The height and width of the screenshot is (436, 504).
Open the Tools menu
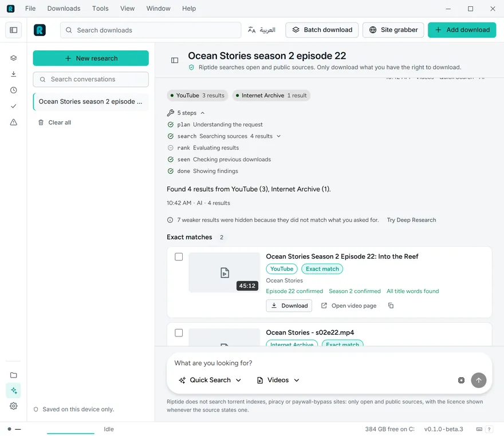coord(100,9)
